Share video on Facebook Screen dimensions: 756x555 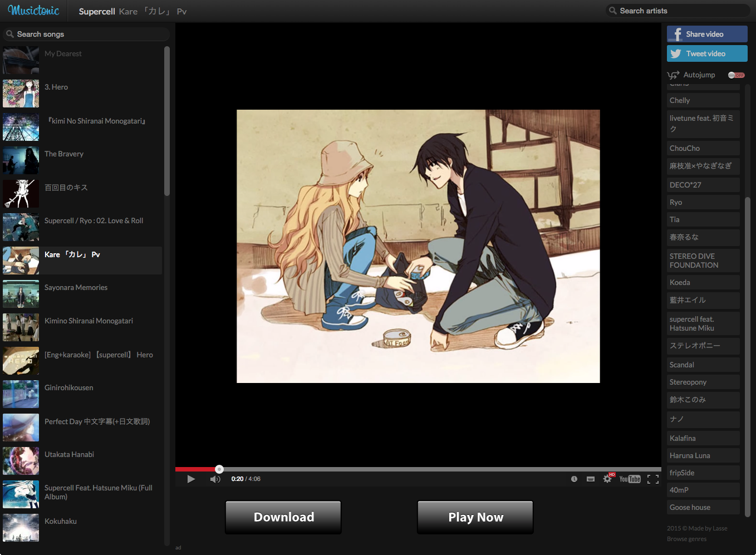pyautogui.click(x=707, y=34)
